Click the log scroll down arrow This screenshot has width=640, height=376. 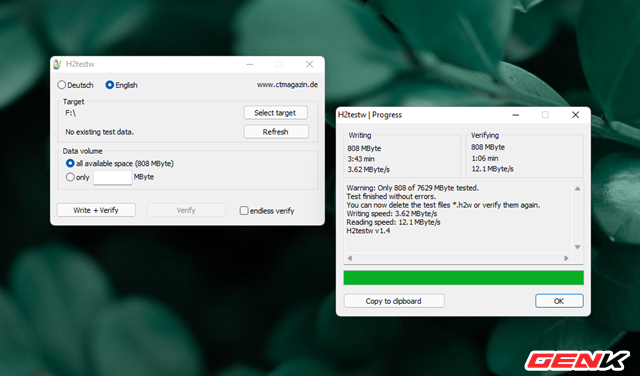(577, 247)
